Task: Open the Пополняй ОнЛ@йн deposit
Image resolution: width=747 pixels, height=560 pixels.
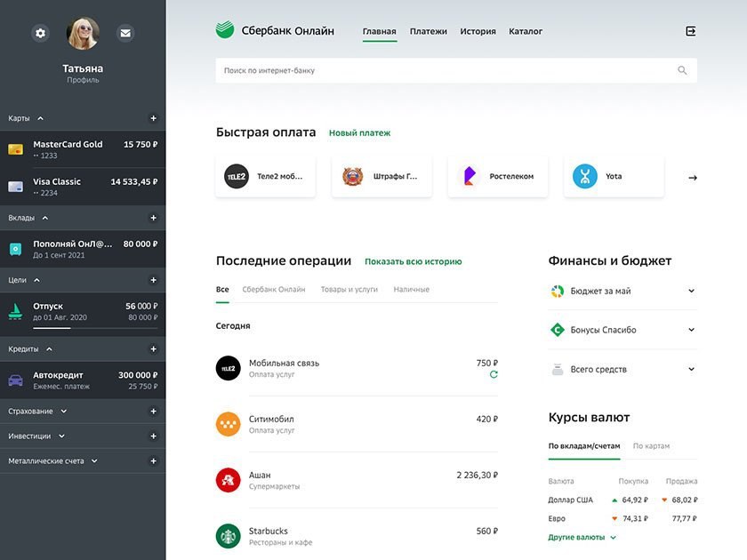Action: (x=83, y=249)
